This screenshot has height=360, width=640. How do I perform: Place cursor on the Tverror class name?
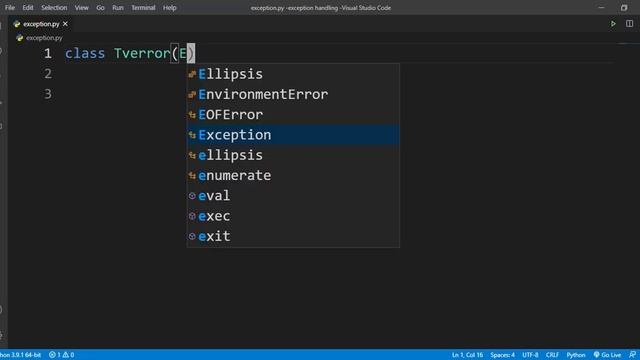pos(142,53)
